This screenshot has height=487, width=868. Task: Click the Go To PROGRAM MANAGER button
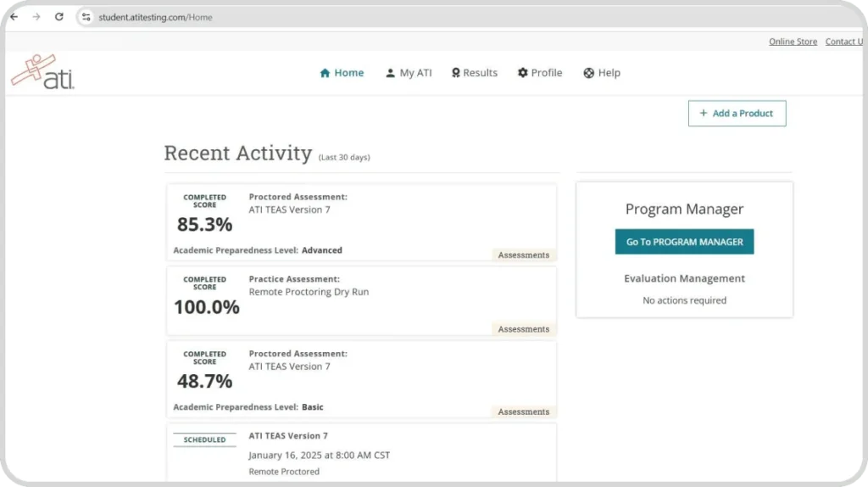click(x=684, y=242)
